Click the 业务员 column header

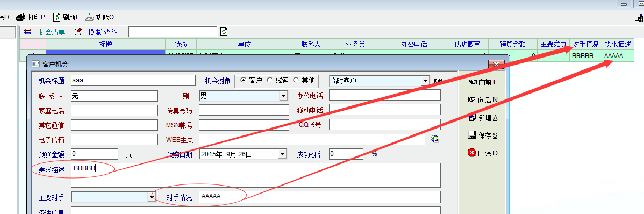[356, 45]
